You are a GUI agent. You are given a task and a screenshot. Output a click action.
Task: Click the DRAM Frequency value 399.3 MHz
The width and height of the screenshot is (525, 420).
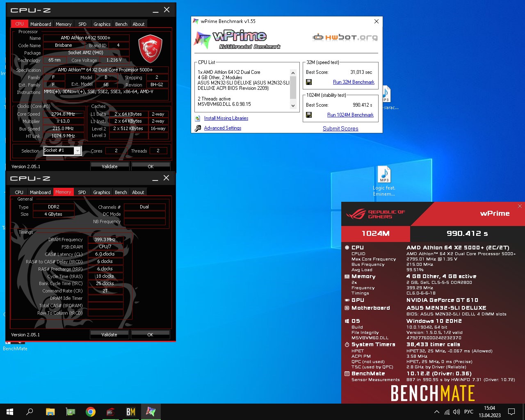pos(105,240)
